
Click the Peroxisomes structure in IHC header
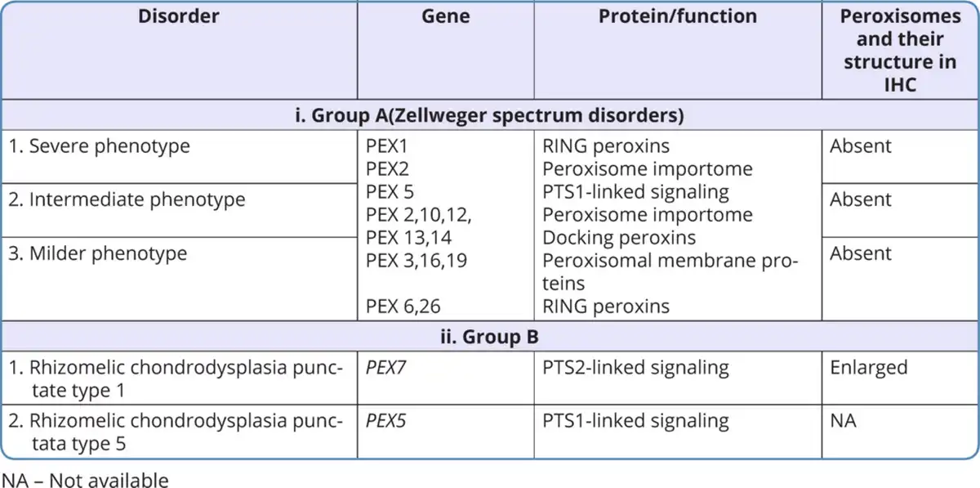[x=900, y=50]
